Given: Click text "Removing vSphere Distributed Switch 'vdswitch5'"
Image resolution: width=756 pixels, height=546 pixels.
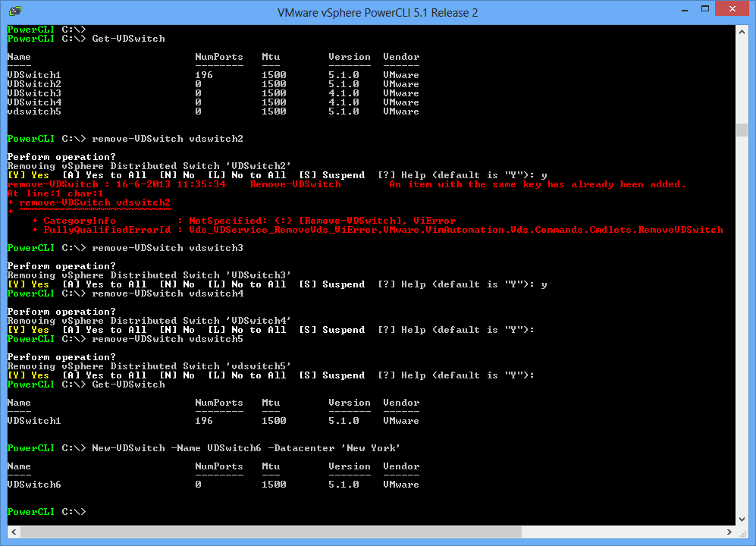Looking at the screenshot, I should pyautogui.click(x=149, y=366).
